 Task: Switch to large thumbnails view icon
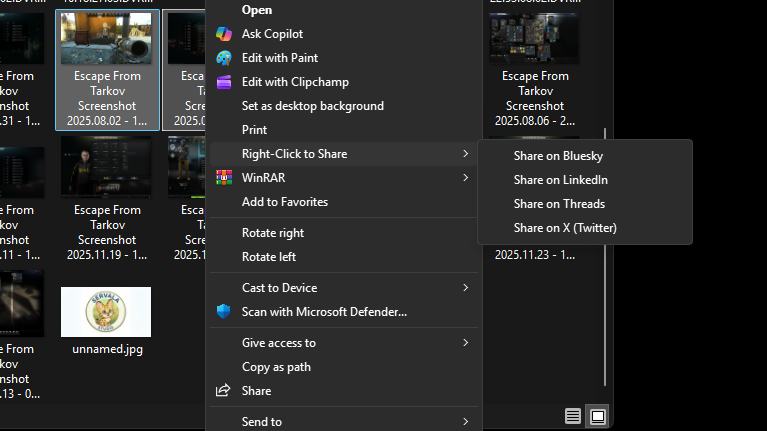tap(598, 416)
